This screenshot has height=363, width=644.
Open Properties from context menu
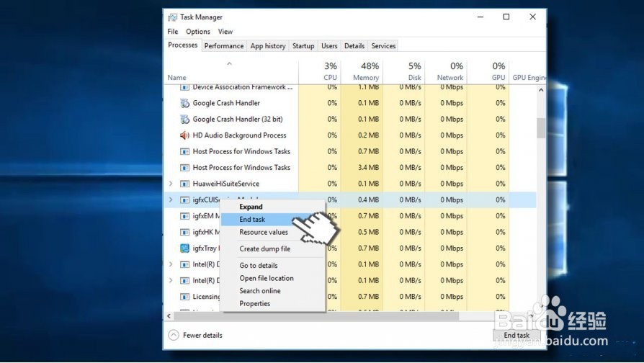coord(273,304)
